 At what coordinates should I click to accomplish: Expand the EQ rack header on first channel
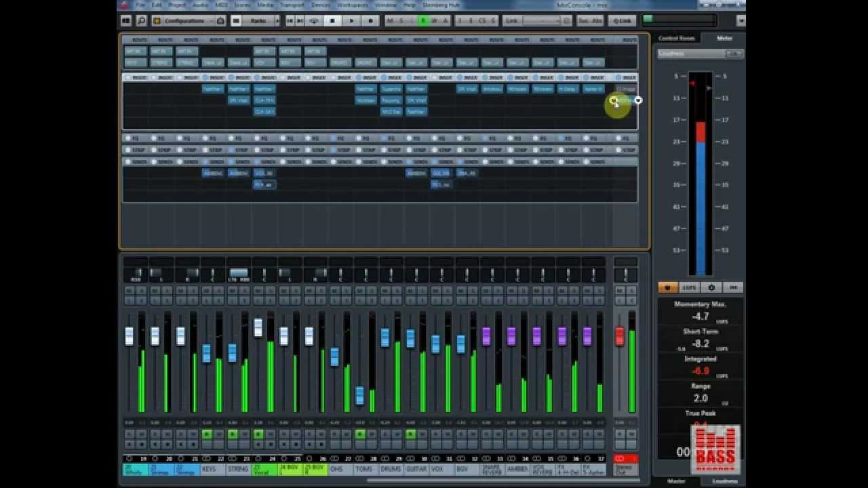pos(136,138)
